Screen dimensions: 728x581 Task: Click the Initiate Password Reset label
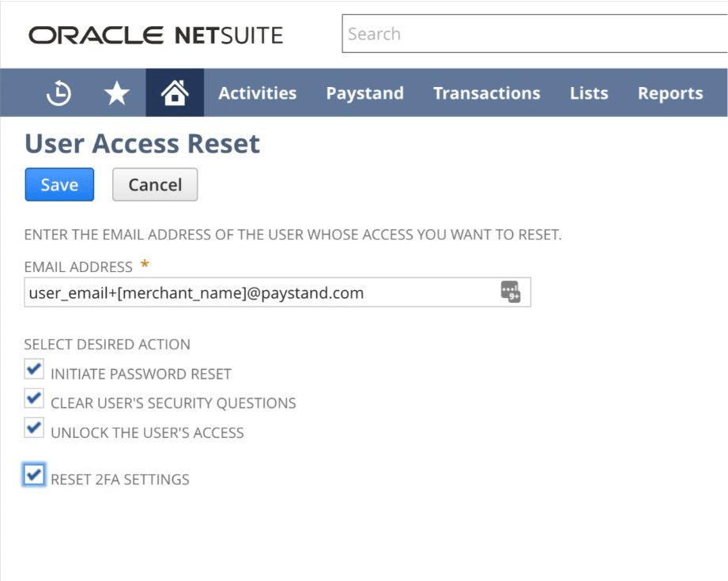[x=141, y=374]
